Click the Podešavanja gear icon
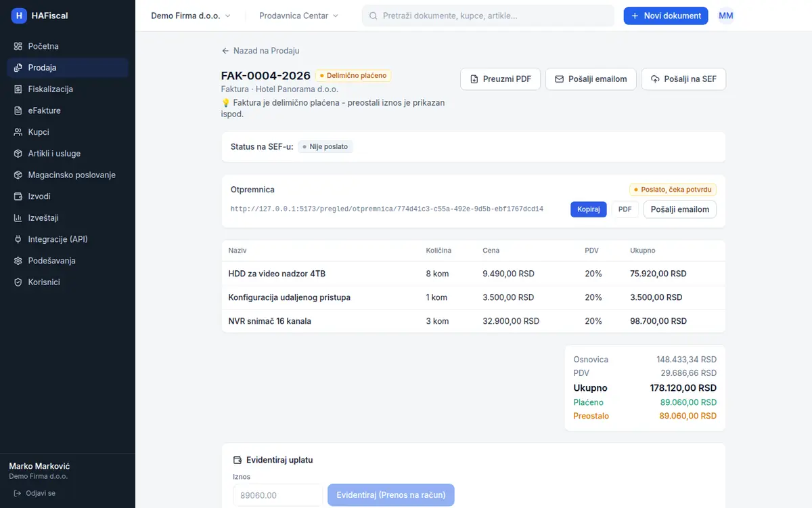812x508 pixels. 18,261
